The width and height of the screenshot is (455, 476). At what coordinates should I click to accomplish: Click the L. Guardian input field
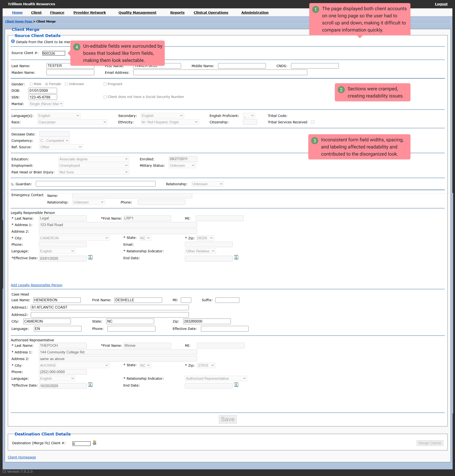pos(96,184)
